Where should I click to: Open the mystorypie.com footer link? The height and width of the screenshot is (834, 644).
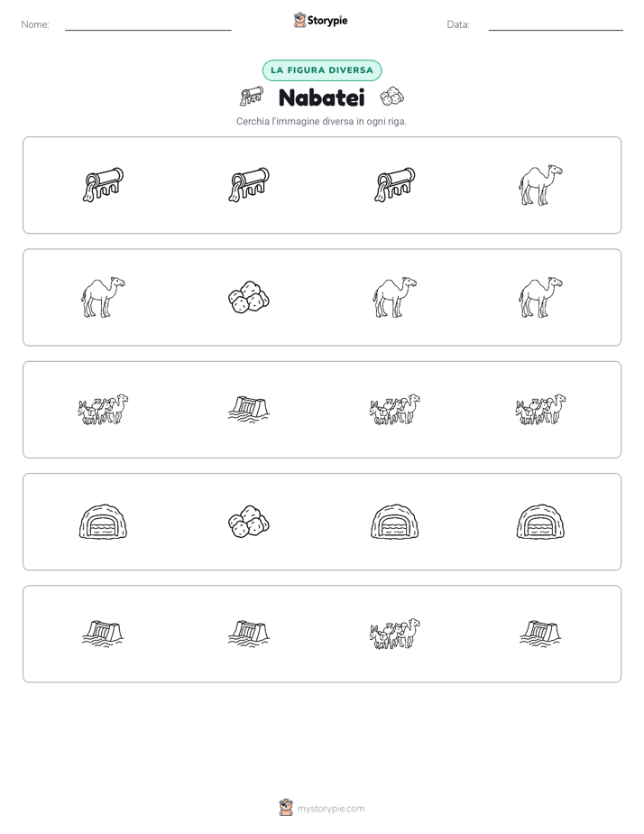330,809
